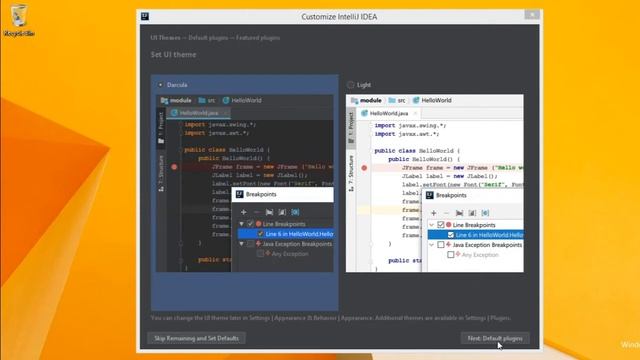Image resolution: width=640 pixels, height=360 pixels.
Task: Toggle Line 6 in HelloWorld checkbox in Light preview
Action: click(x=451, y=235)
